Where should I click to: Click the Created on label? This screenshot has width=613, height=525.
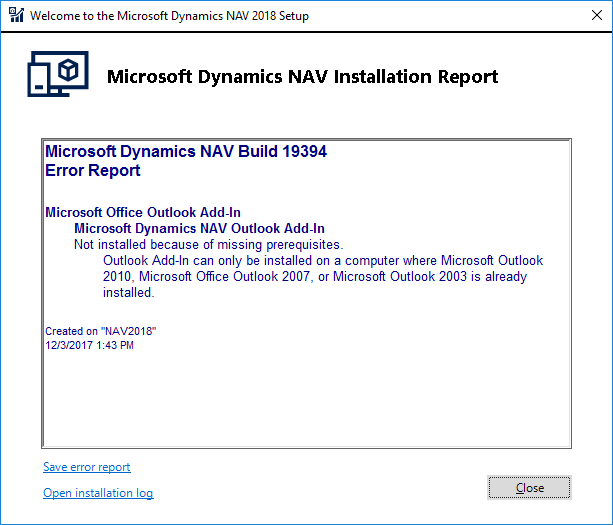[x=69, y=331]
